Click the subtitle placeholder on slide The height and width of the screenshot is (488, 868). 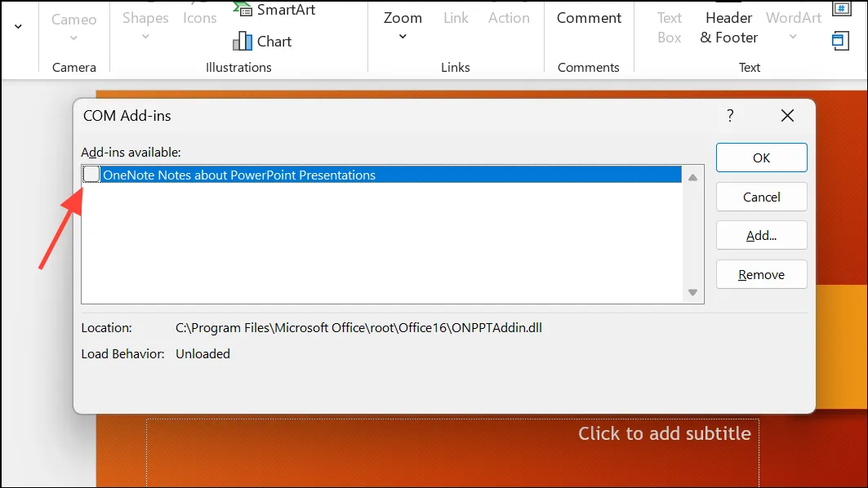pyautogui.click(x=452, y=451)
